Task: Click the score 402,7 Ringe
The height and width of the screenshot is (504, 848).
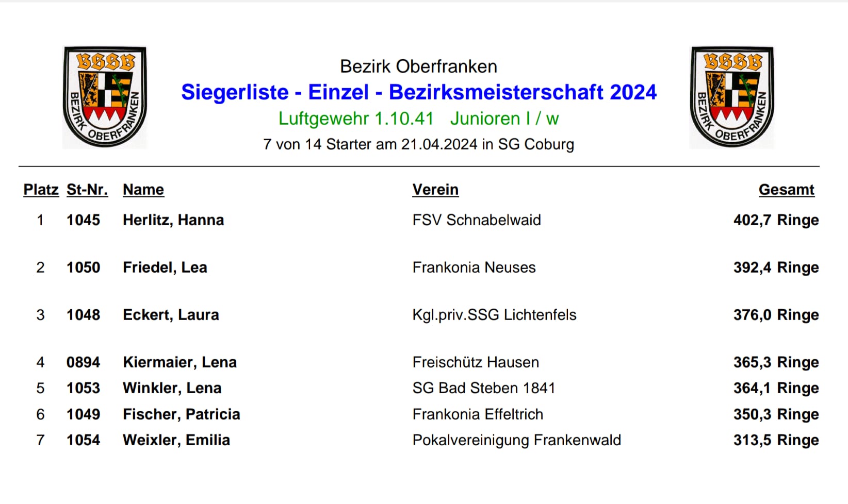Action: point(776,220)
